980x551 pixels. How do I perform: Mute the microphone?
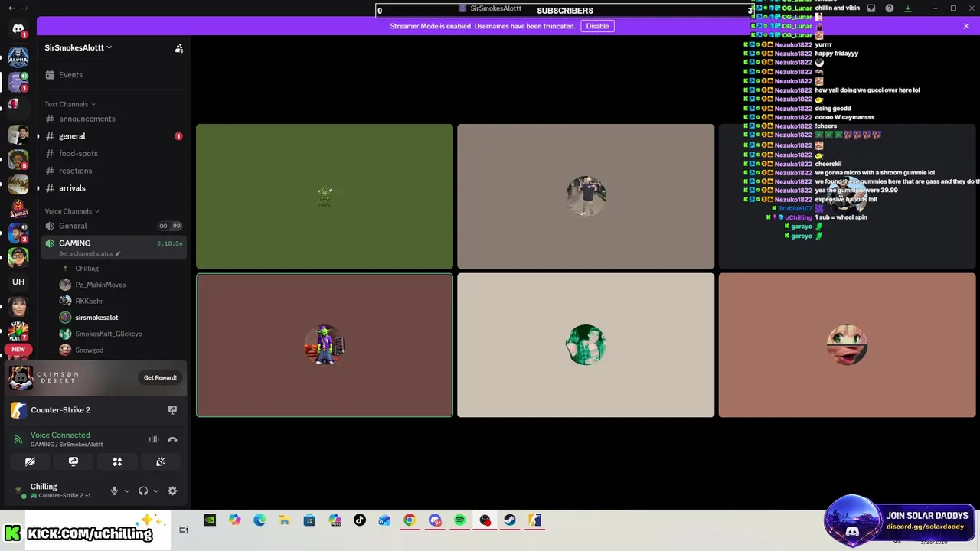tap(114, 491)
